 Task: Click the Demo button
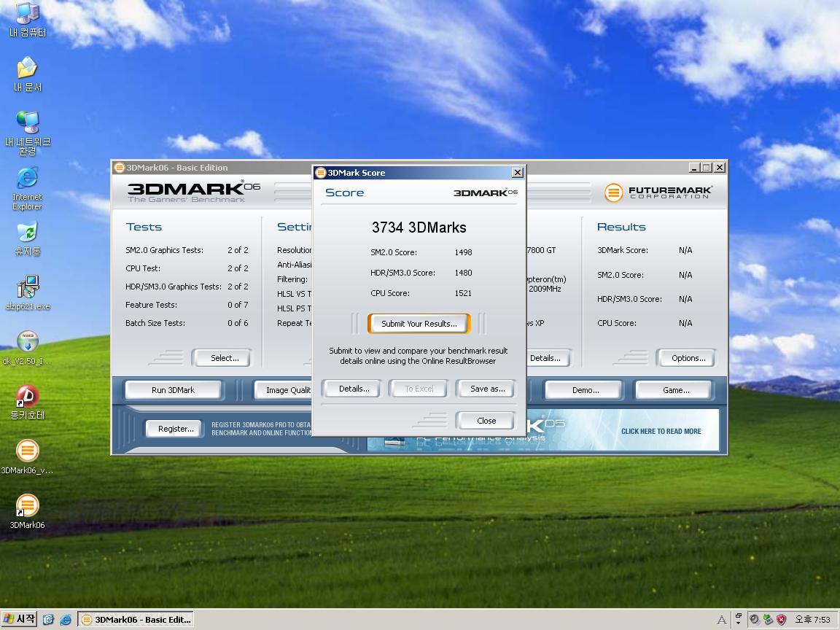[x=585, y=390]
